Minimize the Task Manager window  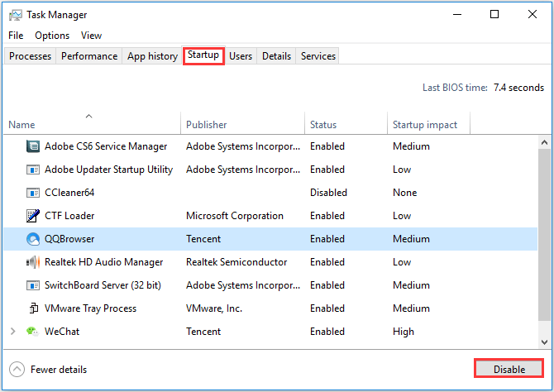[457, 15]
